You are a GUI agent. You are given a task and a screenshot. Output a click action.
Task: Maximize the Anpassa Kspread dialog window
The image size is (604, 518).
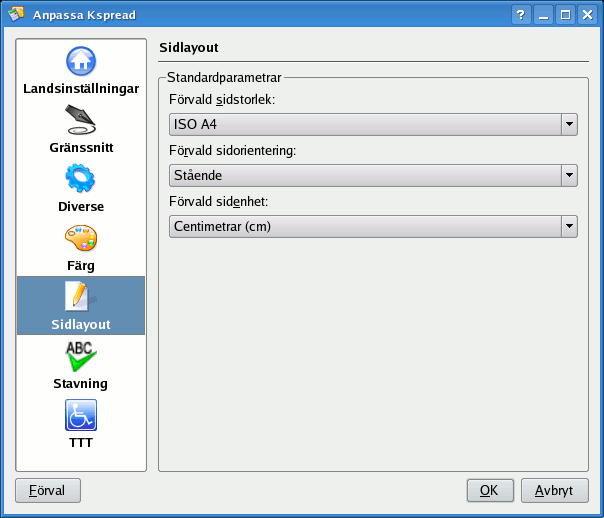(x=566, y=15)
